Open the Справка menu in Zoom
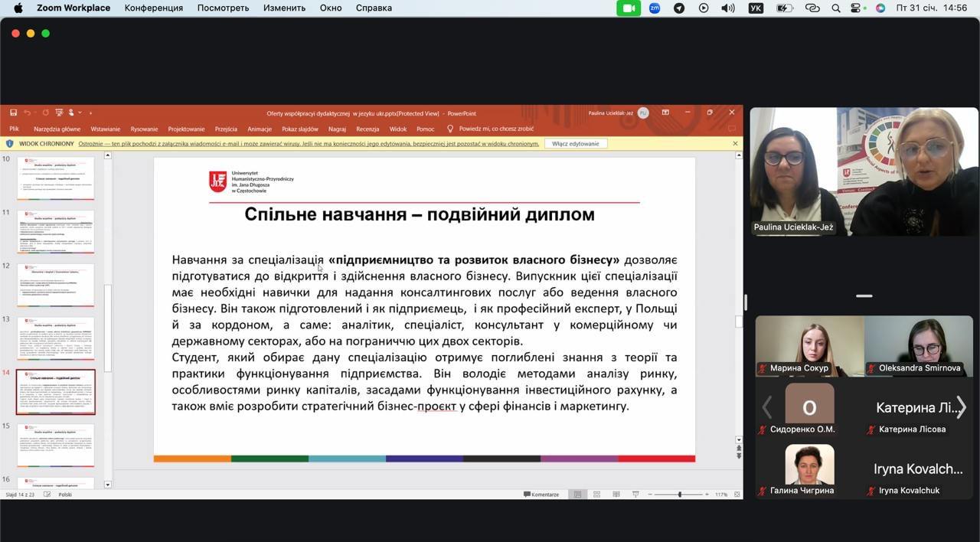Screen dimensions: 980x542 pyautogui.click(x=374, y=8)
